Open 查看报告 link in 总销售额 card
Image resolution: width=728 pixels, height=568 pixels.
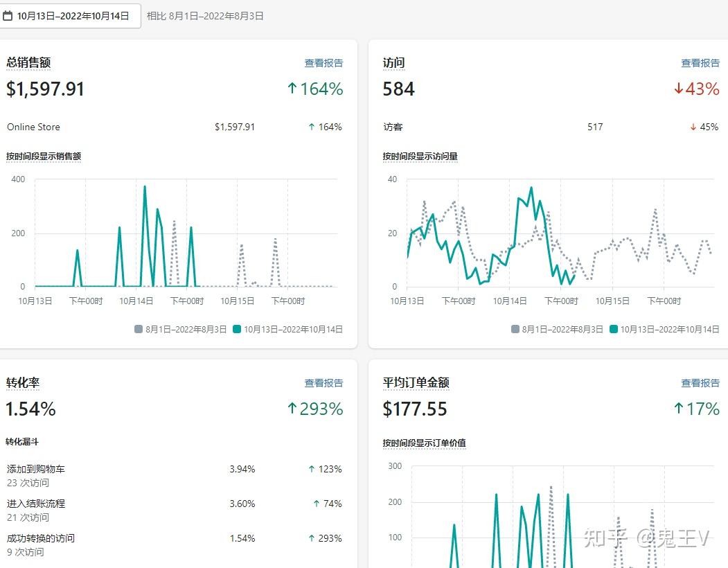point(323,63)
